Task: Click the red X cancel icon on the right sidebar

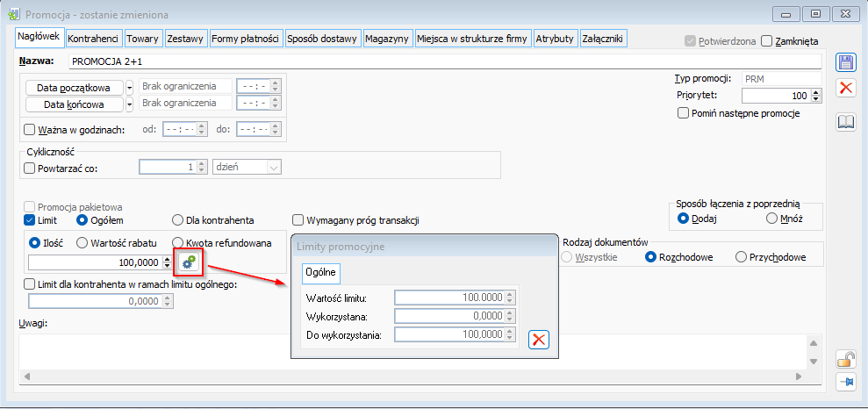Action: [845, 88]
